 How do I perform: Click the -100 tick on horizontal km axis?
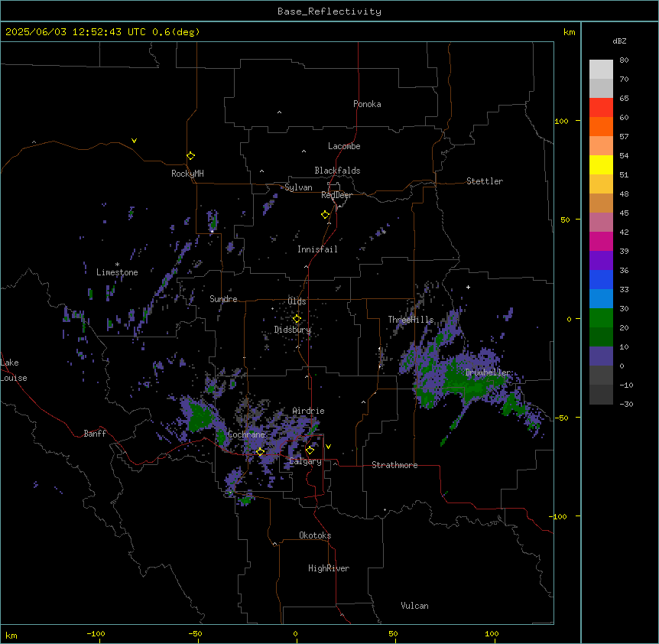96,633
